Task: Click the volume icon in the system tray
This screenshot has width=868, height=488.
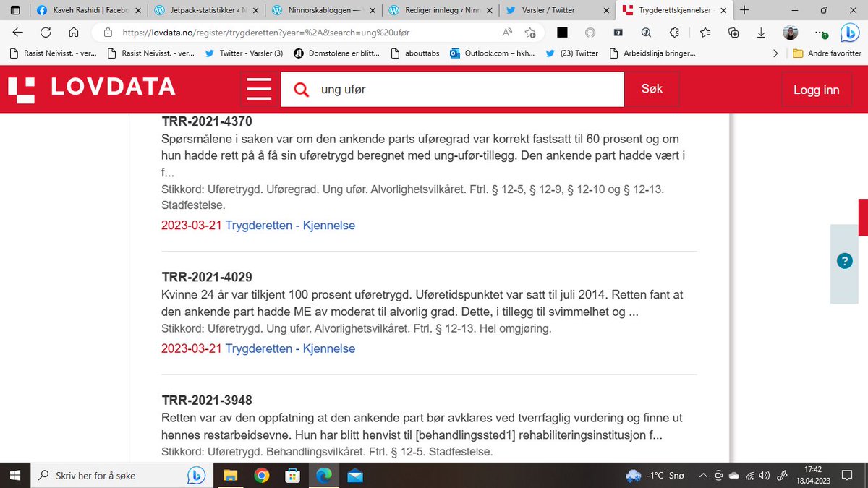Action: pyautogui.click(x=764, y=475)
